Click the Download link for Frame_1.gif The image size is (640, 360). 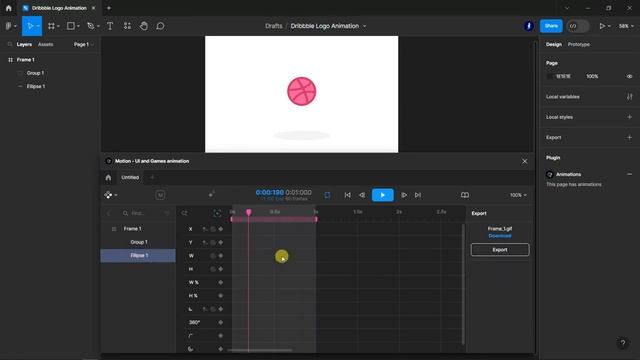pyautogui.click(x=500, y=236)
